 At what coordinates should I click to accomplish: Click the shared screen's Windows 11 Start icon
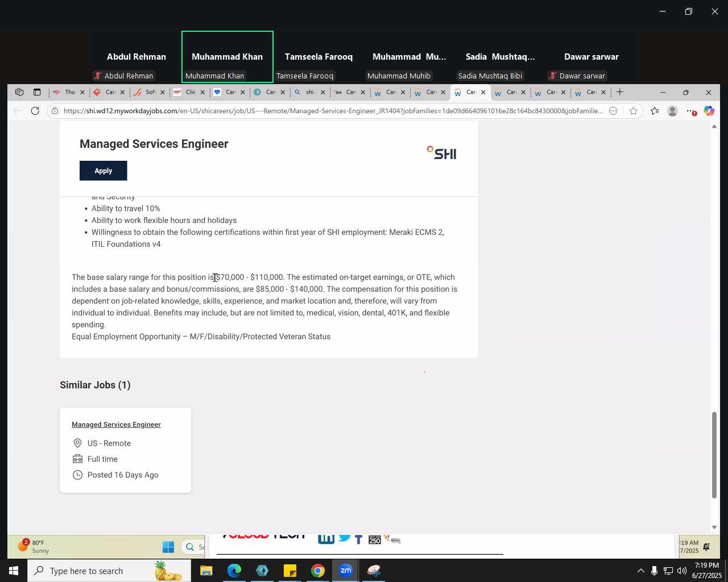pyautogui.click(x=168, y=547)
